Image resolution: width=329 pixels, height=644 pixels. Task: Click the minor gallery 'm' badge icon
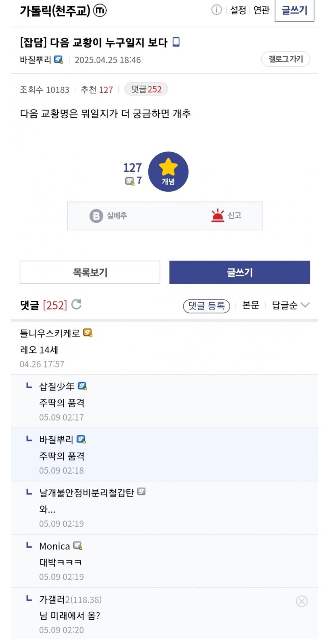point(100,10)
